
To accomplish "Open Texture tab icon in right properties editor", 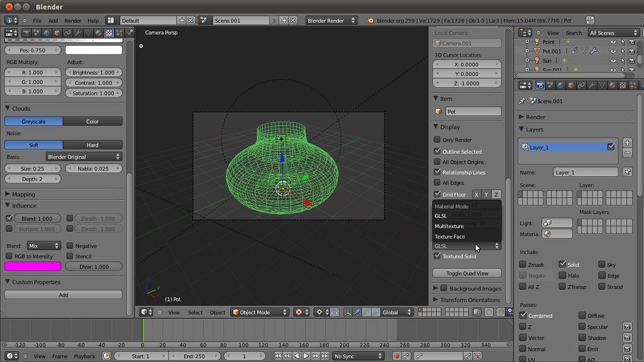I will (x=623, y=85).
